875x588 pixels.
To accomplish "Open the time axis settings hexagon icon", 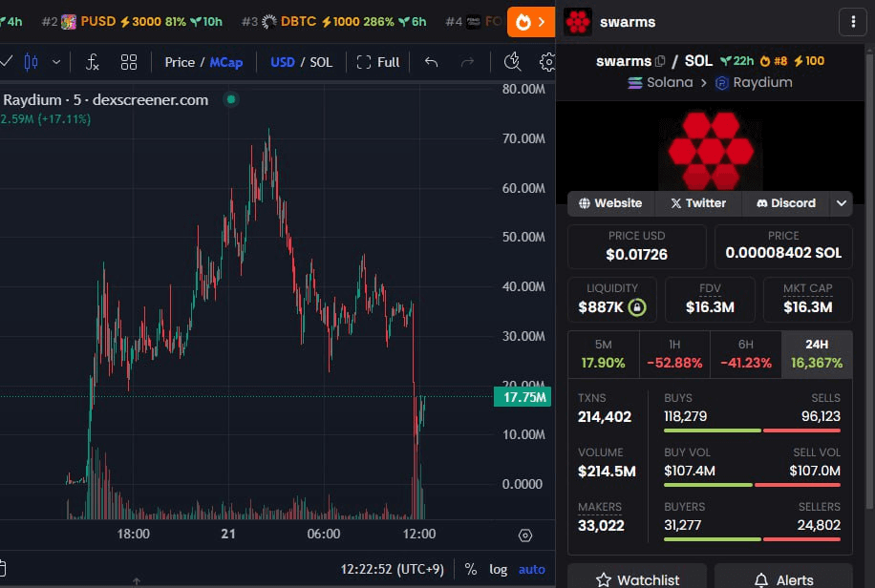I will pyautogui.click(x=525, y=535).
